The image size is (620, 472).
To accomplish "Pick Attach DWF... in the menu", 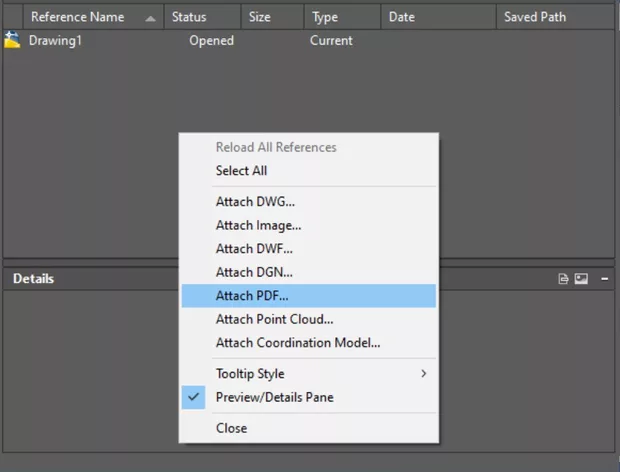I will (x=254, y=248).
